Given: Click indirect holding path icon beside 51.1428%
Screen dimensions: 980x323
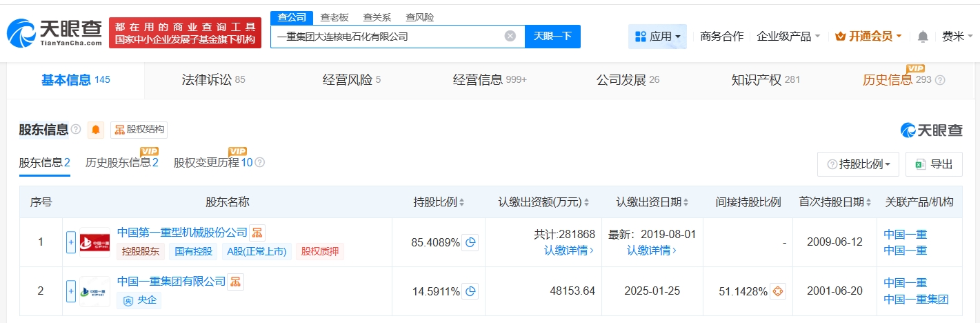Looking at the screenshot, I should (x=778, y=291).
